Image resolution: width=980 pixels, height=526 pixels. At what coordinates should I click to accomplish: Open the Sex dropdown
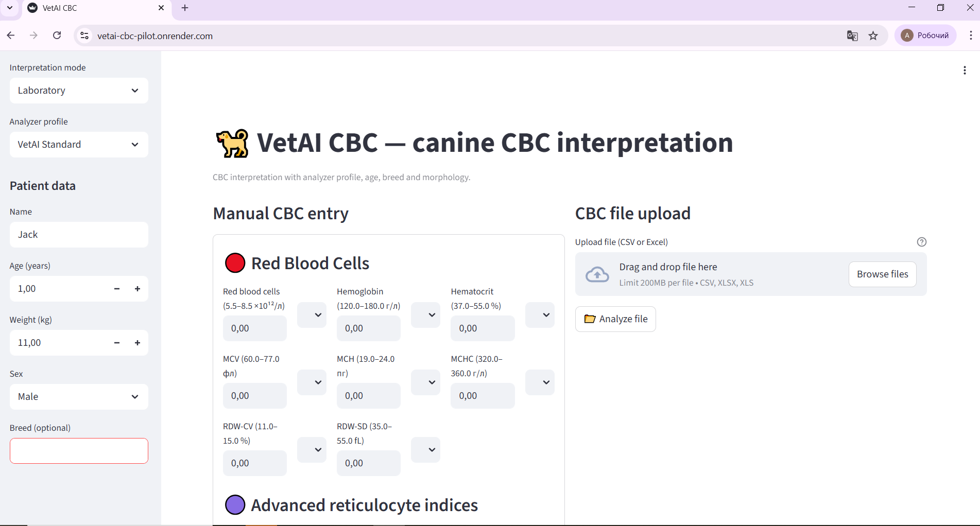pyautogui.click(x=78, y=396)
